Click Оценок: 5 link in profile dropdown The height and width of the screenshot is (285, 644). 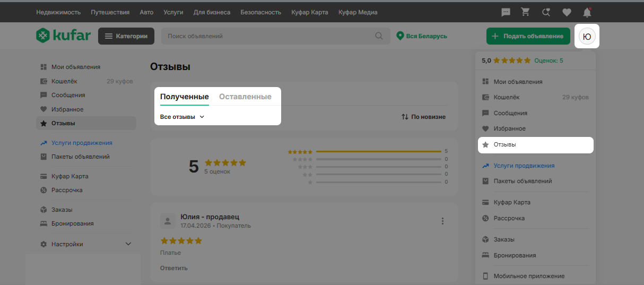click(549, 61)
